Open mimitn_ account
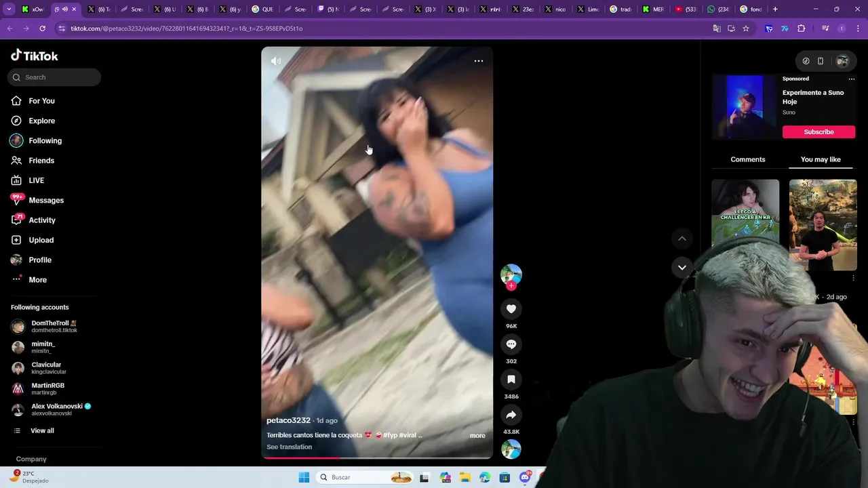This screenshot has width=868, height=488. pyautogui.click(x=43, y=347)
